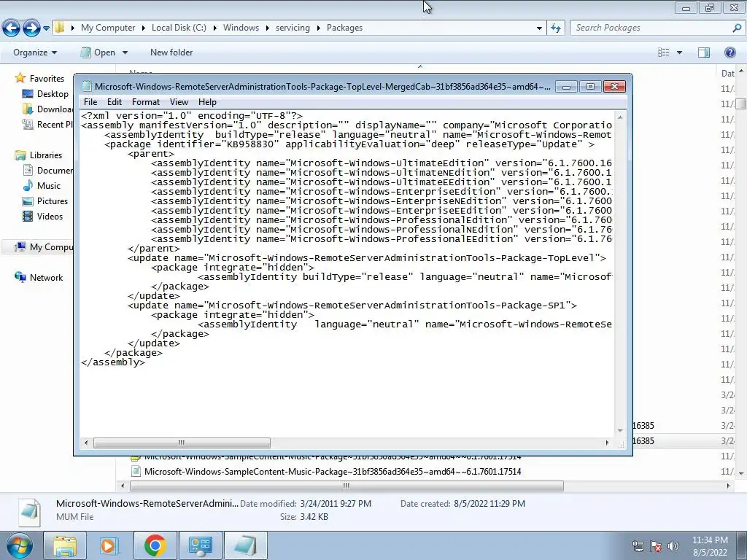Open Notepad File menu
This screenshot has height=560, width=747.
pos(90,102)
